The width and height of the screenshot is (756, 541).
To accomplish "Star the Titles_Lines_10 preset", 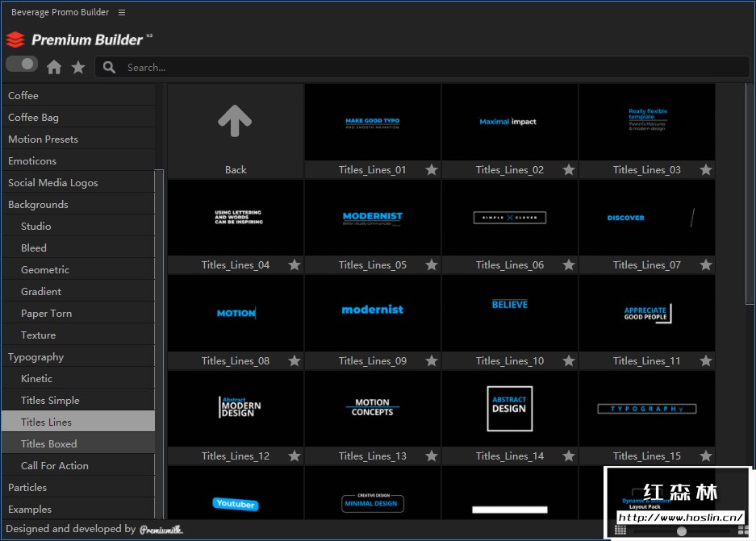I will pyautogui.click(x=569, y=360).
